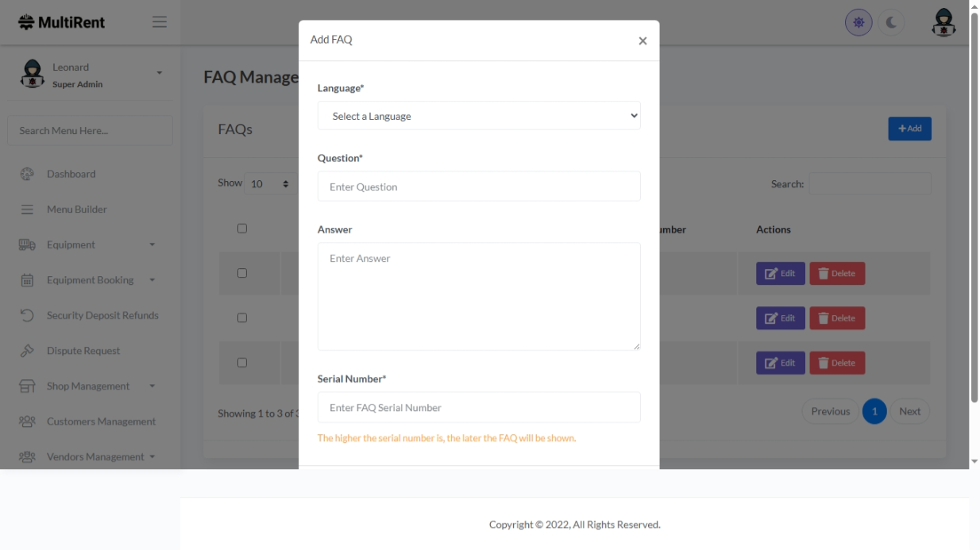Screen dimensions: 980x550
Task: Open Menu Builder in sidebar
Action: (76, 210)
